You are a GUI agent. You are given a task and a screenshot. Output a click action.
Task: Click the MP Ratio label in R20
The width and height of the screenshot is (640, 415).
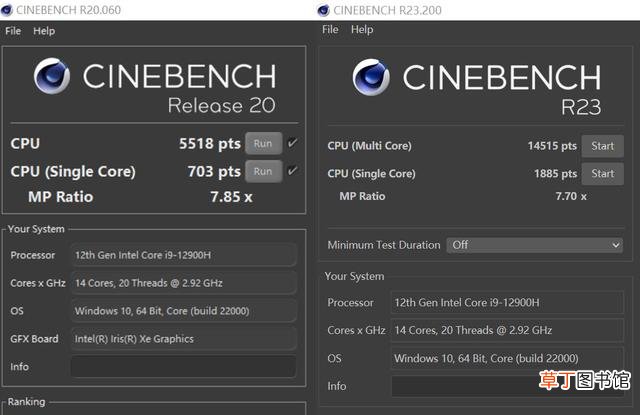coord(60,197)
